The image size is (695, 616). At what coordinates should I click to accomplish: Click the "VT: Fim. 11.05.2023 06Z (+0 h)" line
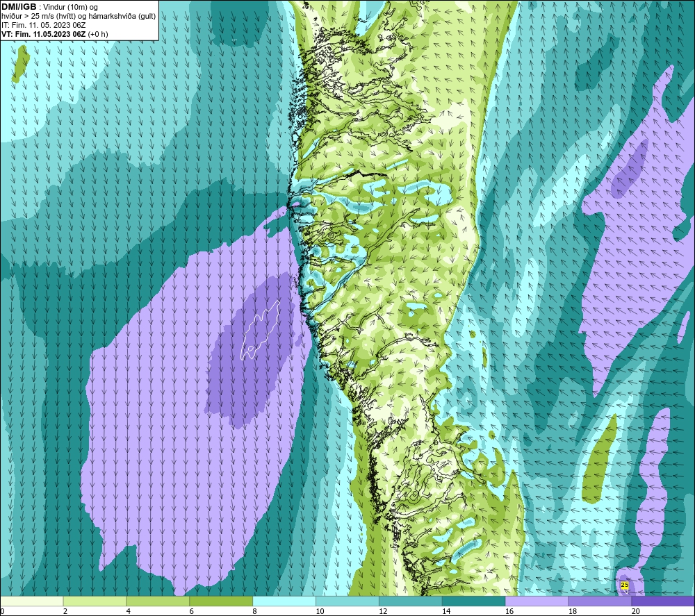pyautogui.click(x=55, y=34)
